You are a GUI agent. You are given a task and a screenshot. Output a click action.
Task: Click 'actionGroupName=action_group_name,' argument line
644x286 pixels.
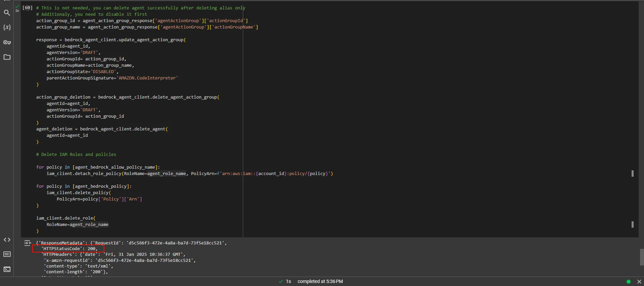click(x=90, y=65)
